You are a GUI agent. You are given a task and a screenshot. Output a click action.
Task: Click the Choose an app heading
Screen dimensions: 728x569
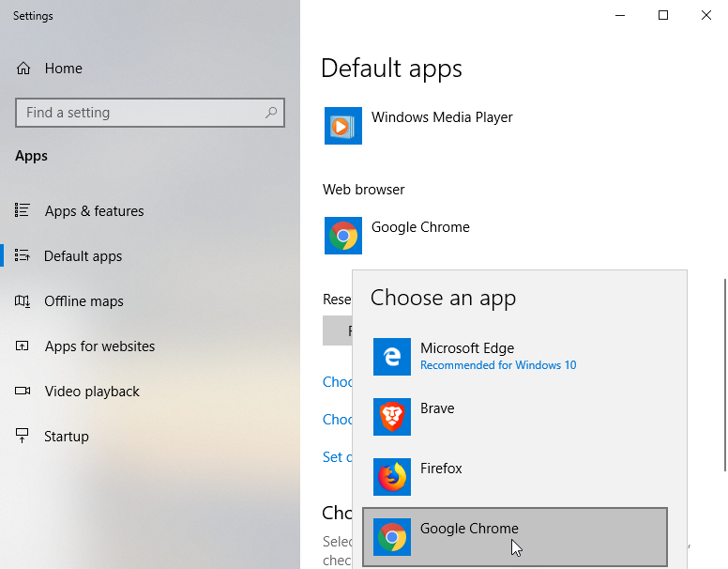443,298
